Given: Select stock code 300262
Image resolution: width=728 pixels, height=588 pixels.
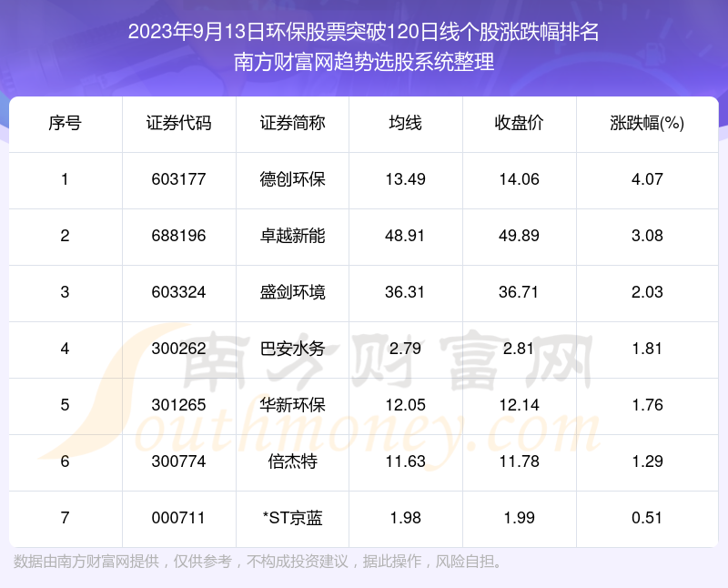Looking at the screenshot, I should coord(178,349).
